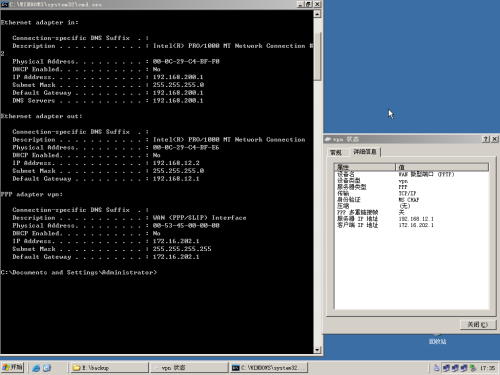Click the green tray icon beside the clock
500x375 pixels.
pos(473,368)
